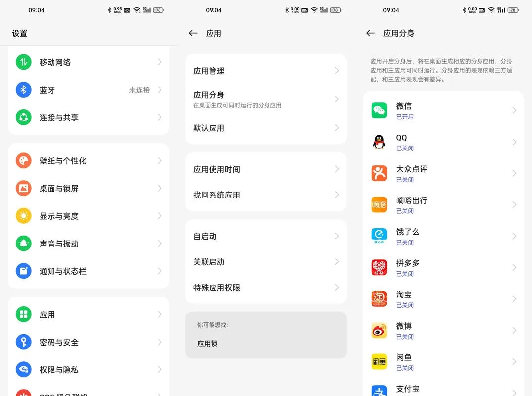Tap the 嘀嗒出行 app icon
Viewport: 532px width, 396px height.
point(379,204)
